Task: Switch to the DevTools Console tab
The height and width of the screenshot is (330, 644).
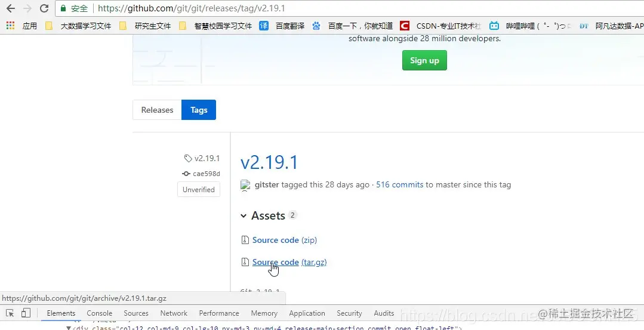Action: pyautogui.click(x=100, y=313)
